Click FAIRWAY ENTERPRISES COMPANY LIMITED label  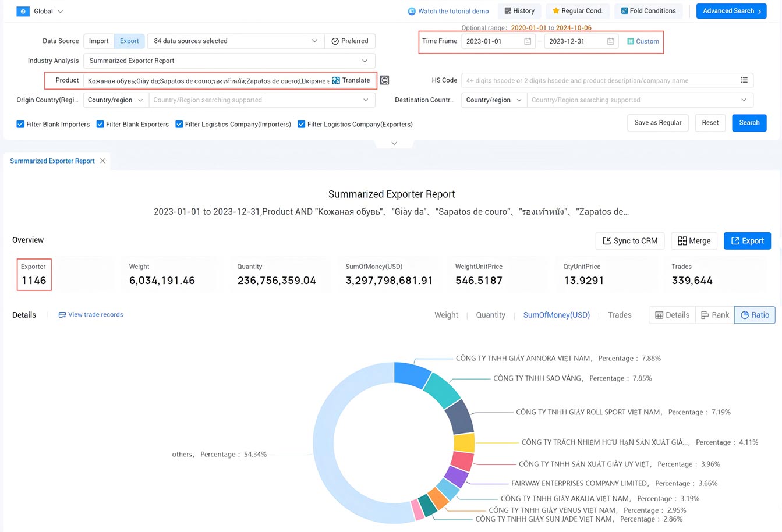click(579, 483)
